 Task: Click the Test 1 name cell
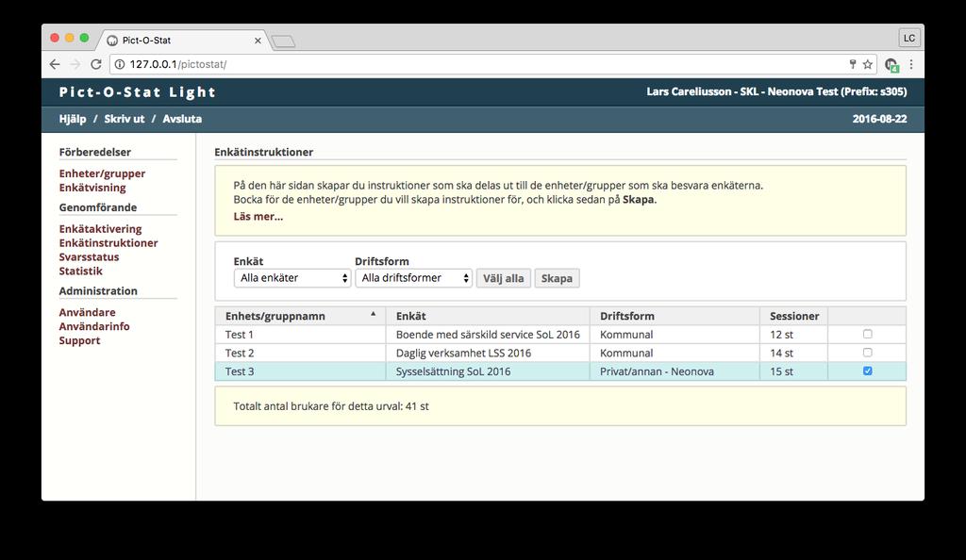[300, 334]
